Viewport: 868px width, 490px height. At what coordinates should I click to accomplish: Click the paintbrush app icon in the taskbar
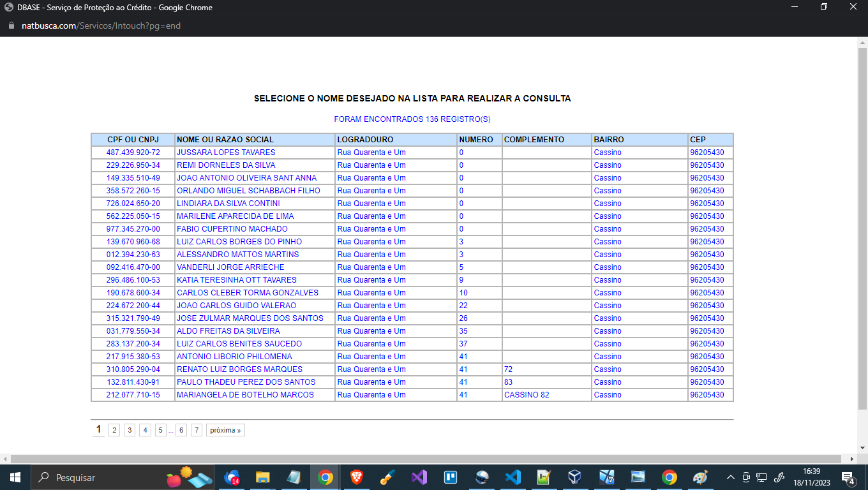point(388,477)
